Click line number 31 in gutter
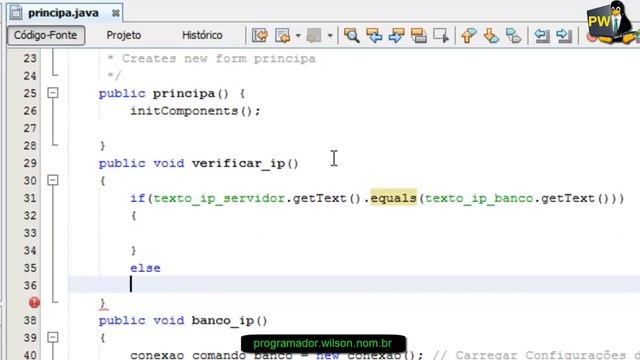Viewport: 640px width, 360px height. click(x=30, y=198)
